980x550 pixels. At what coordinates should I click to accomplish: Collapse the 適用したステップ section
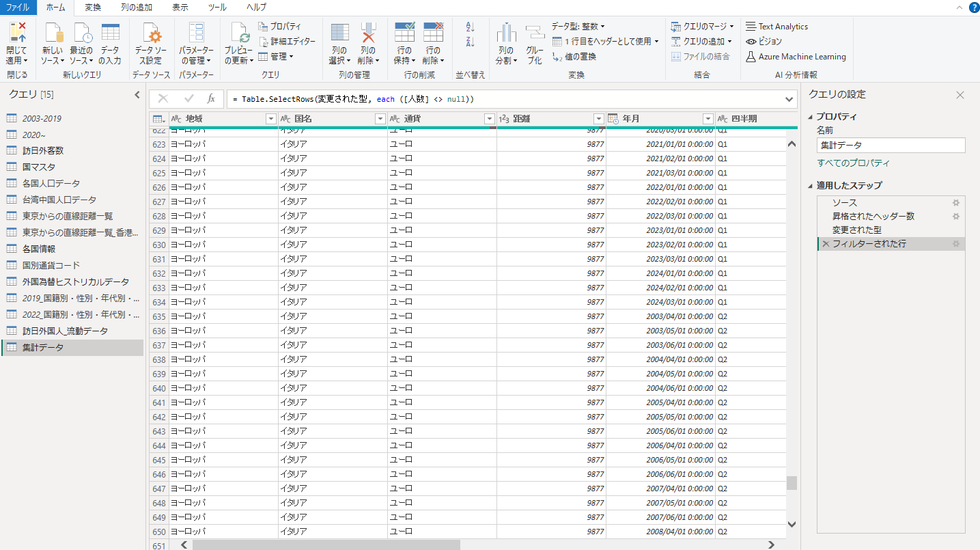(811, 186)
